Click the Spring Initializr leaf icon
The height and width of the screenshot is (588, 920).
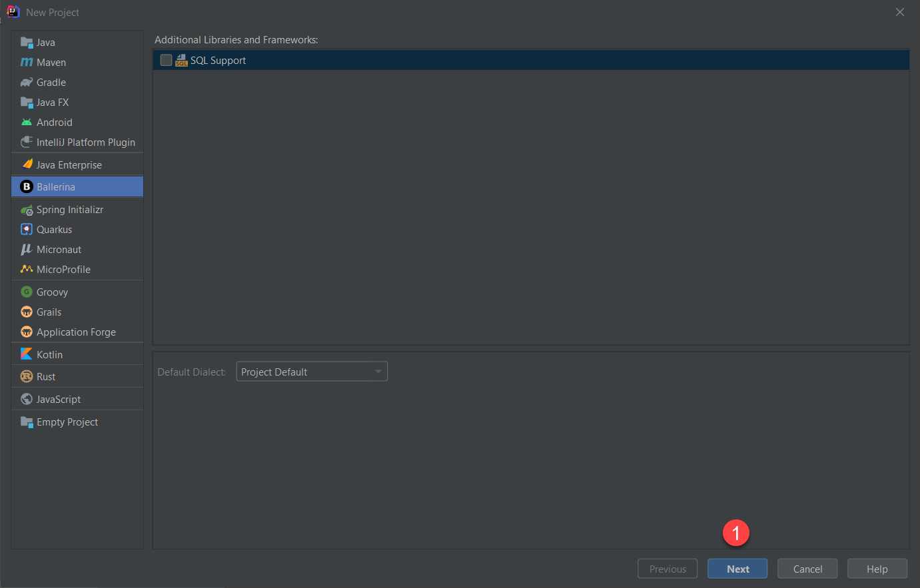tap(27, 210)
